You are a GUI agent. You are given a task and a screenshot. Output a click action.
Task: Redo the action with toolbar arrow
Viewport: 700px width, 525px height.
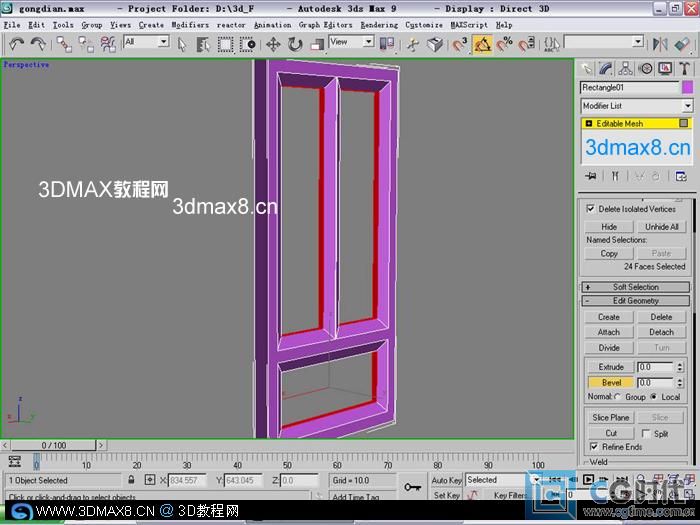click(x=38, y=44)
